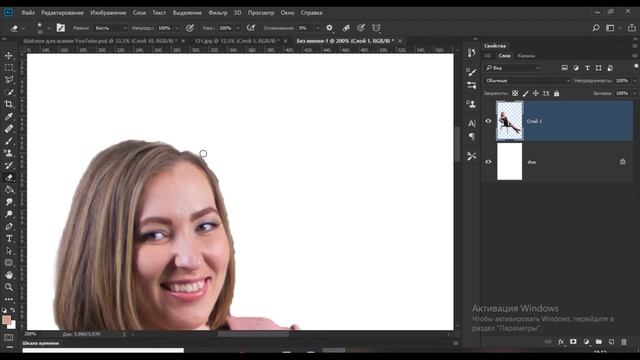Viewport: 640px width, 360px height.
Task: Select the History Brush tool
Action: coord(9,165)
